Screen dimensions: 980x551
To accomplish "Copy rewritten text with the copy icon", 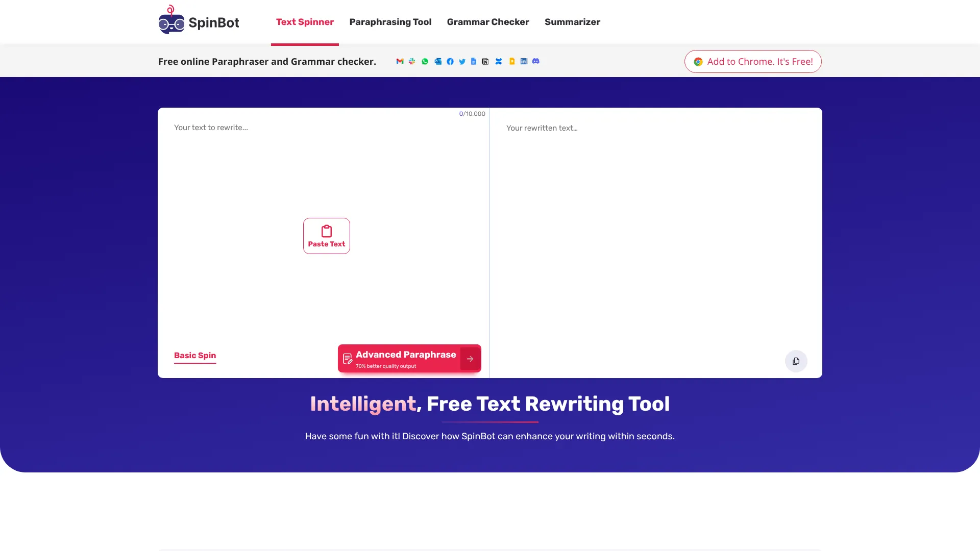I will (796, 361).
